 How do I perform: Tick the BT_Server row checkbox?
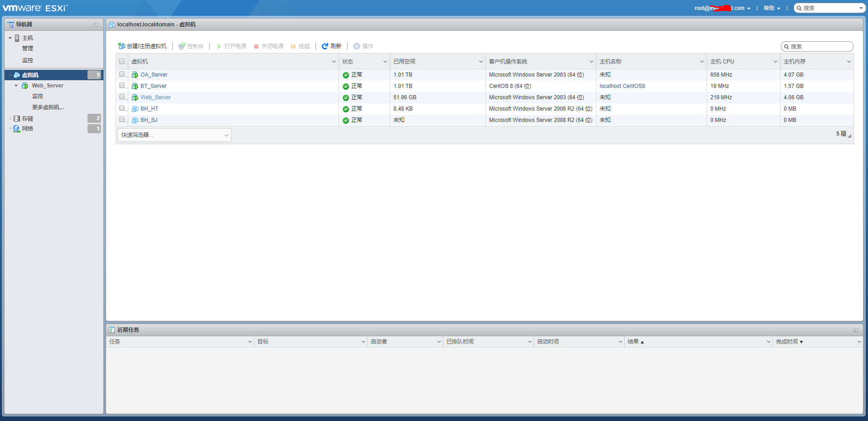tap(122, 85)
